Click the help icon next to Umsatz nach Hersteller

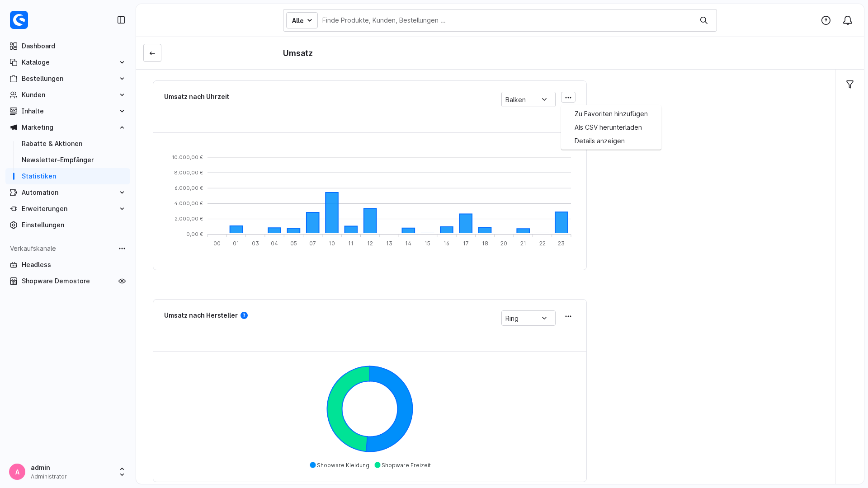(x=244, y=315)
